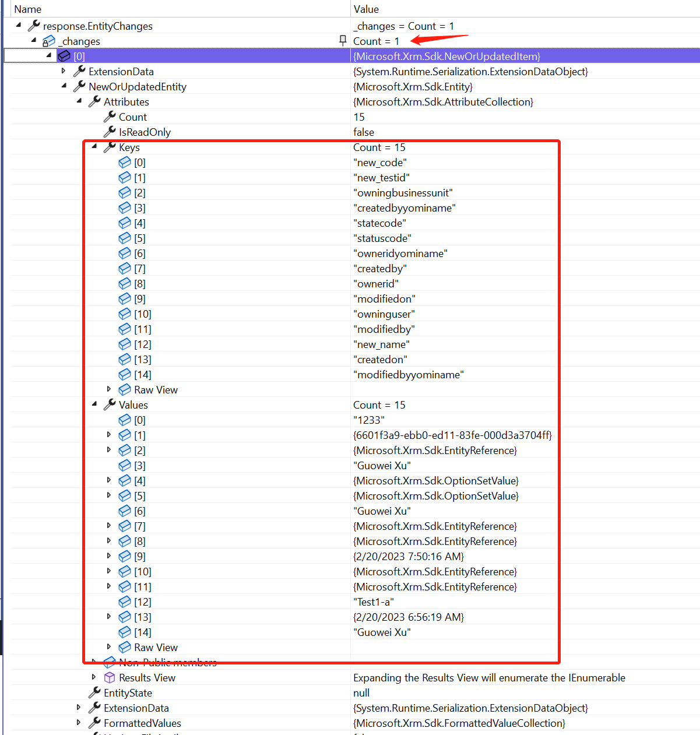Expand Raw View under Keys
Image resolution: width=700 pixels, height=735 pixels.
tap(109, 389)
